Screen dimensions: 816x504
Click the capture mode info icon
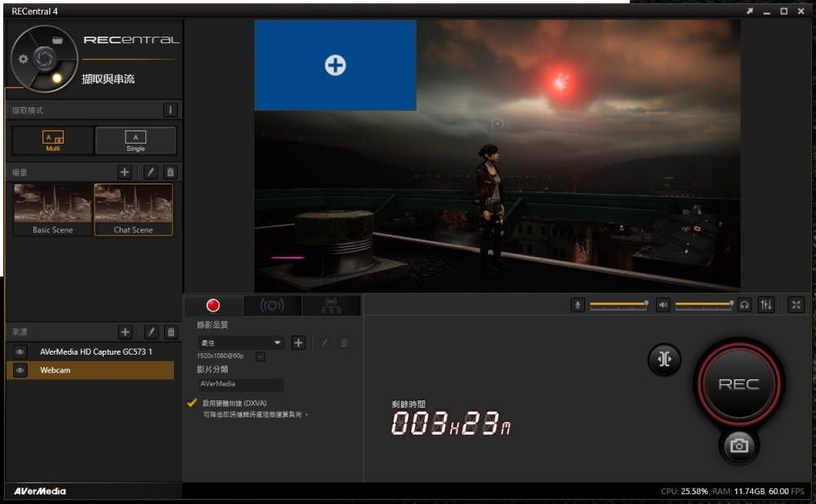click(x=171, y=110)
